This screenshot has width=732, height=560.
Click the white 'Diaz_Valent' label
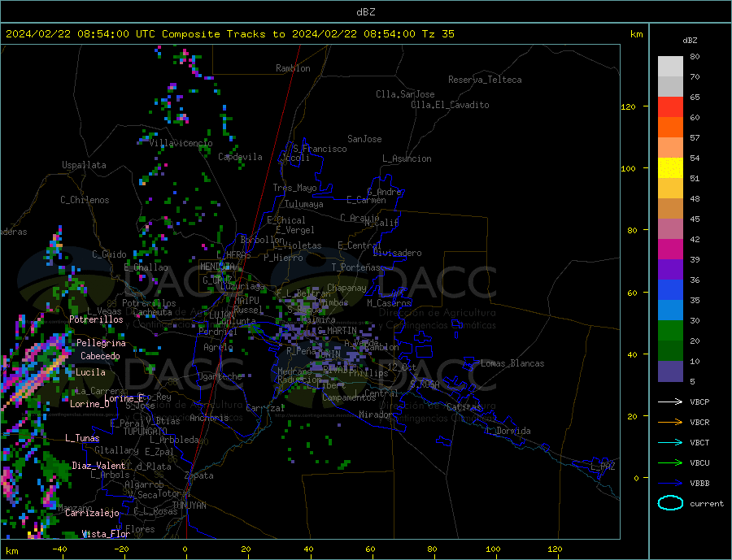[x=98, y=466]
